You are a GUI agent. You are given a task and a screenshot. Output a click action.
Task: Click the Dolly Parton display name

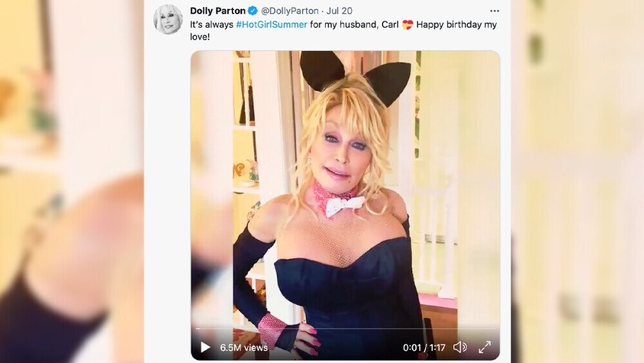pyautogui.click(x=218, y=11)
